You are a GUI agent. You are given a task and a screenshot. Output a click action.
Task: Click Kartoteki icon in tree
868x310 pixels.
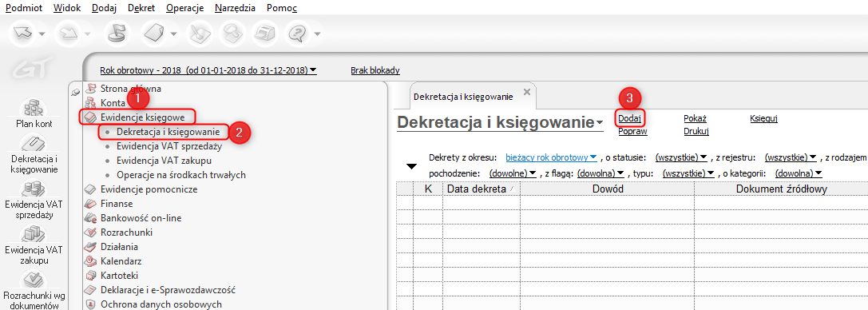point(90,276)
